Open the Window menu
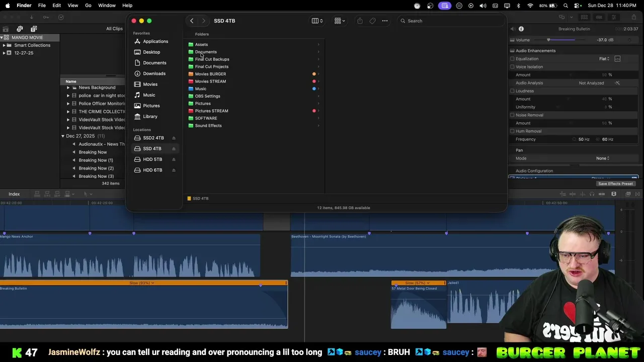Screen dimensions: 644x362 pyautogui.click(x=107, y=6)
